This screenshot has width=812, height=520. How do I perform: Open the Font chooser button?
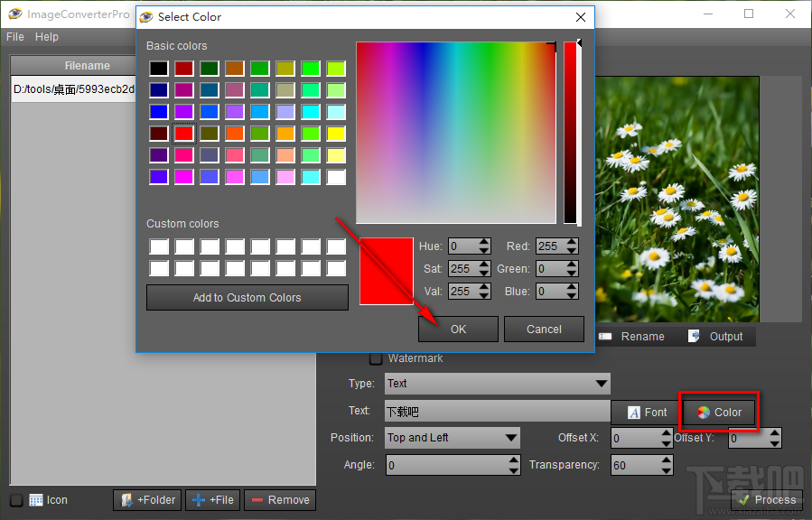point(646,412)
